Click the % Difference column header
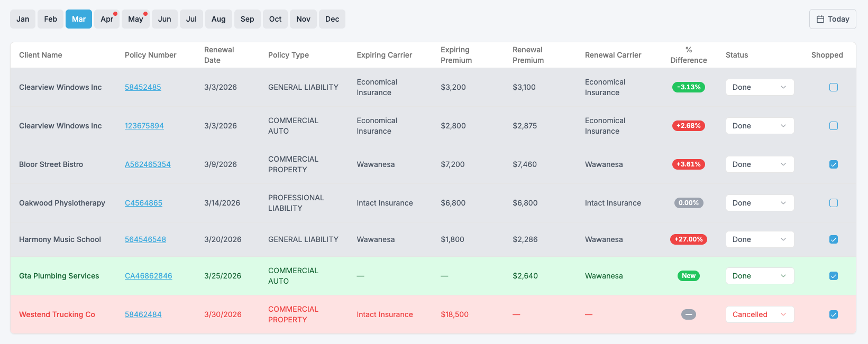The width and height of the screenshot is (868, 344). coord(688,55)
